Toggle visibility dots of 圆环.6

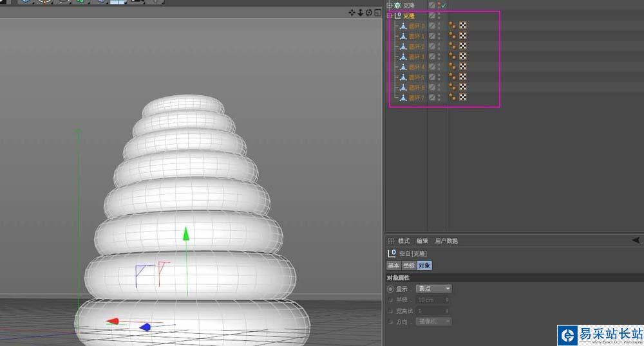point(439,87)
